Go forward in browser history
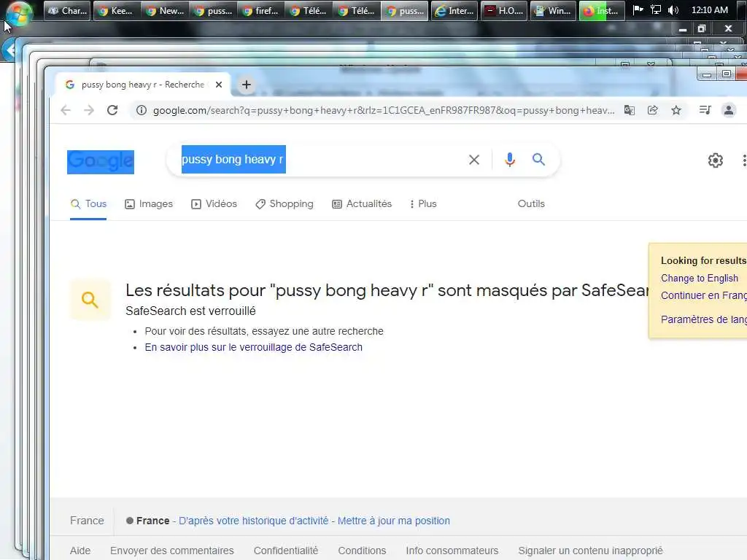The height and width of the screenshot is (560, 747). tap(89, 111)
